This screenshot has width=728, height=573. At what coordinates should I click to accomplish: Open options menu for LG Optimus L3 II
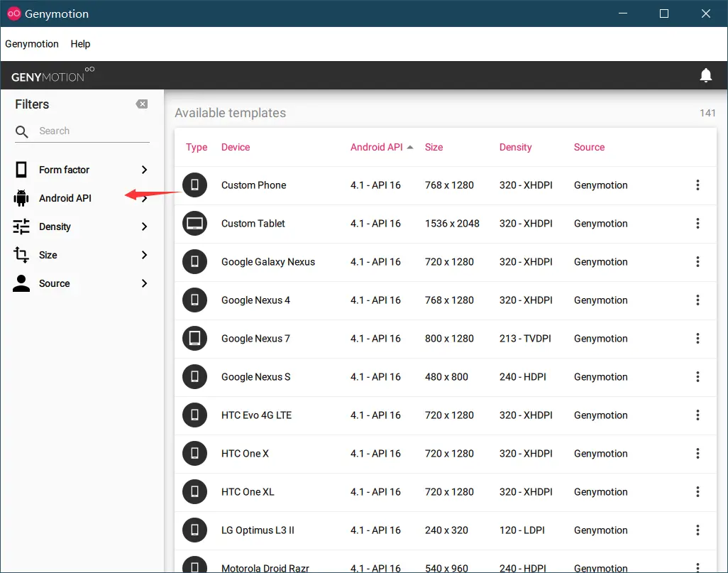pos(697,530)
